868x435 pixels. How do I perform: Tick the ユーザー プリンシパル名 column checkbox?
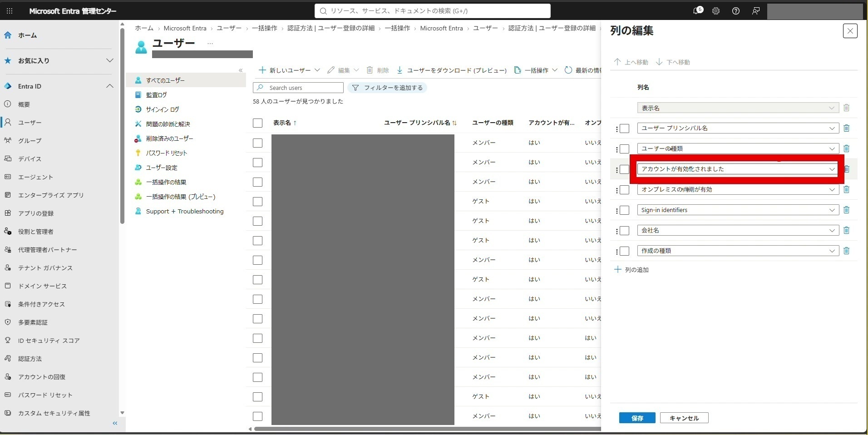click(625, 129)
